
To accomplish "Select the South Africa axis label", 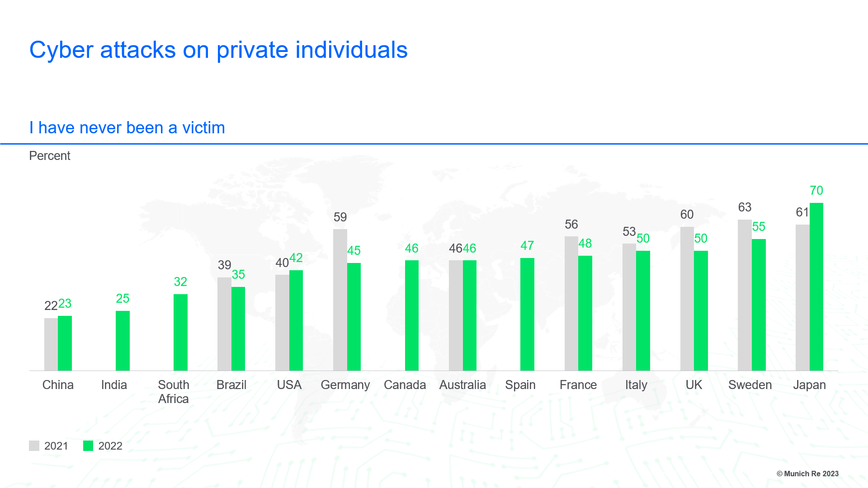I will [174, 392].
